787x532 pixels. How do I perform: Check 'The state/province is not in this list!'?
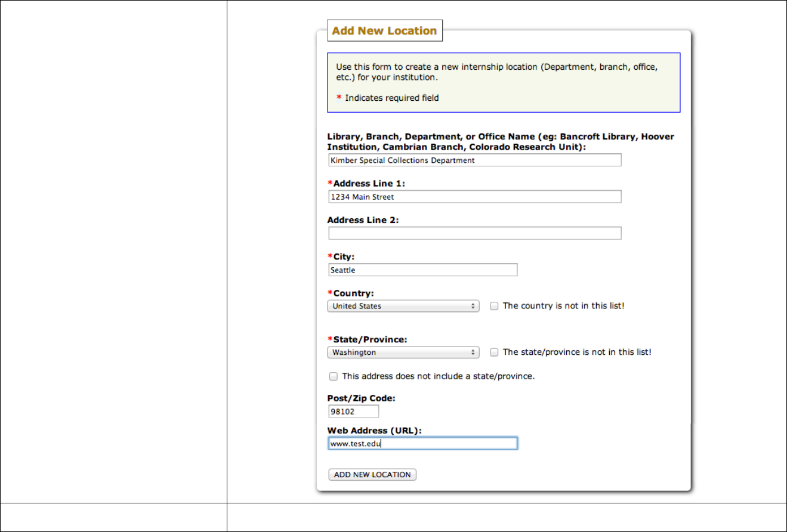tap(494, 352)
